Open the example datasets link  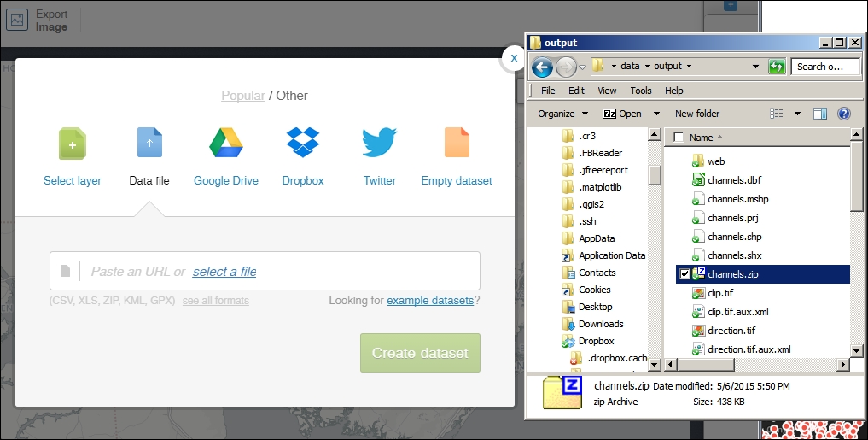click(430, 301)
